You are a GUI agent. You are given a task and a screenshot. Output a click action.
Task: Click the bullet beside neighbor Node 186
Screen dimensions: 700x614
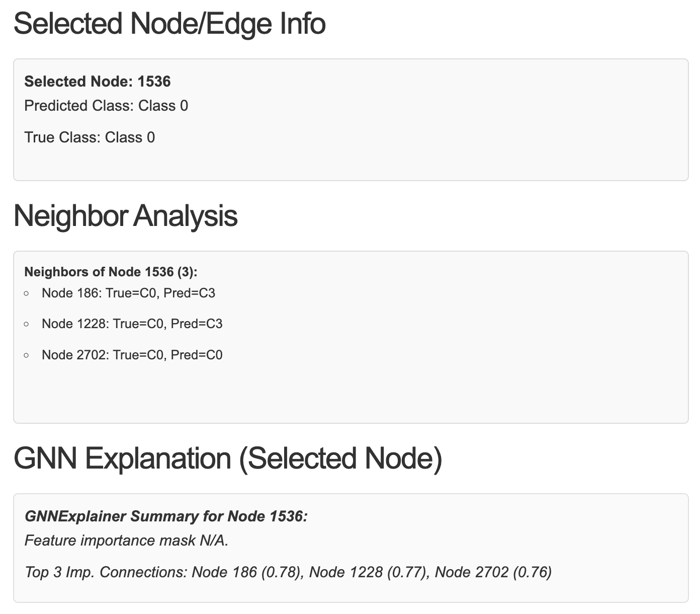27,293
